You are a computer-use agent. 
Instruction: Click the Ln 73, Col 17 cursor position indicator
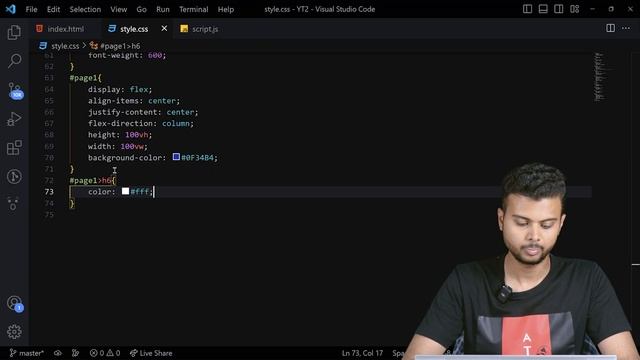[362, 353]
